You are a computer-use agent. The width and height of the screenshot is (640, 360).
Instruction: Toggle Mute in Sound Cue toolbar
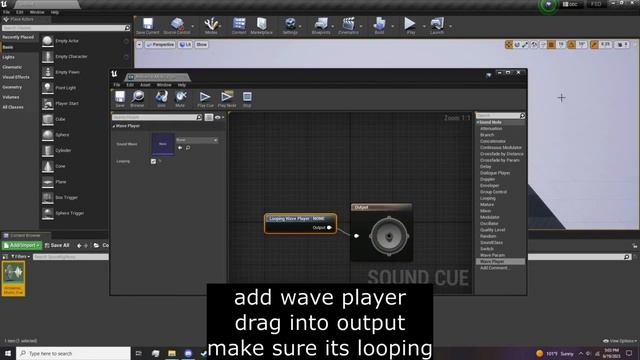[x=180, y=99]
